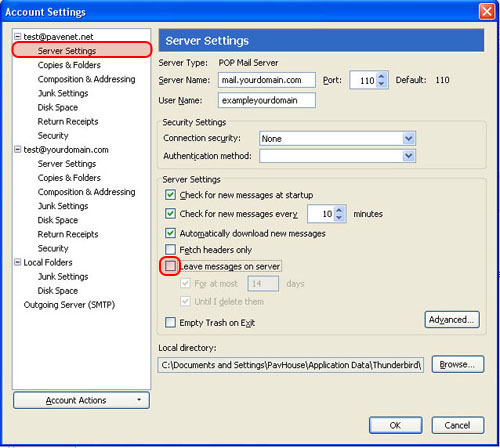This screenshot has width=500, height=448.
Task: Open the Account Actions dropdown button
Action: click(x=81, y=400)
